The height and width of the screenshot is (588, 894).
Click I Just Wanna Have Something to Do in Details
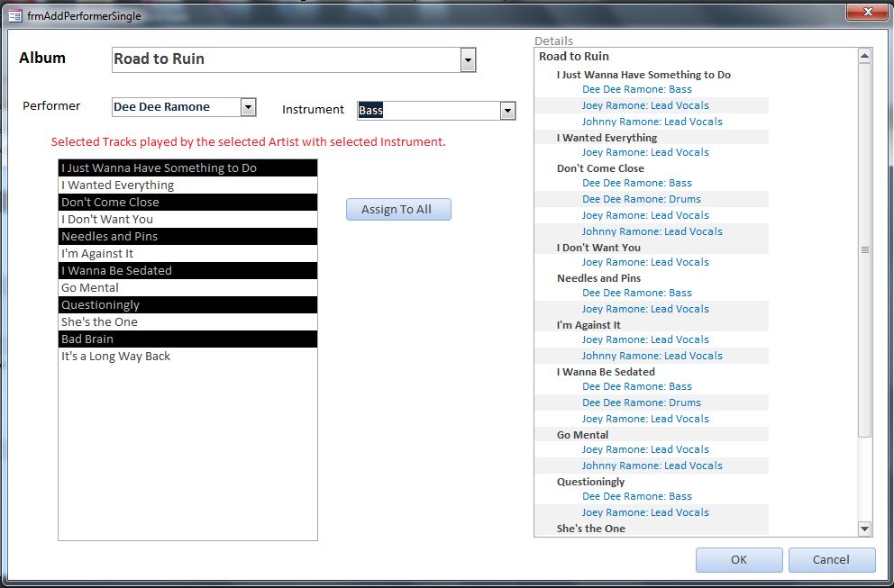(643, 75)
